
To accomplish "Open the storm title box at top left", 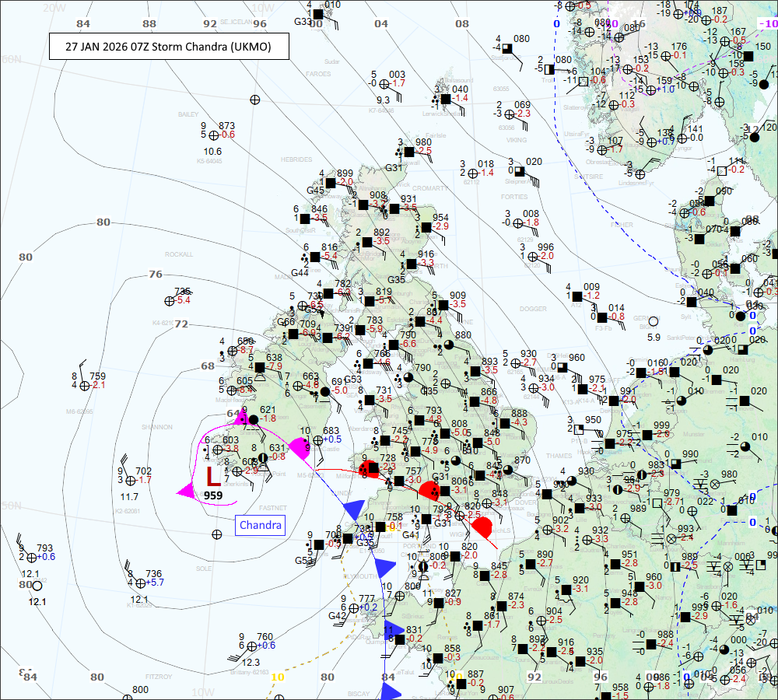I will [x=169, y=47].
